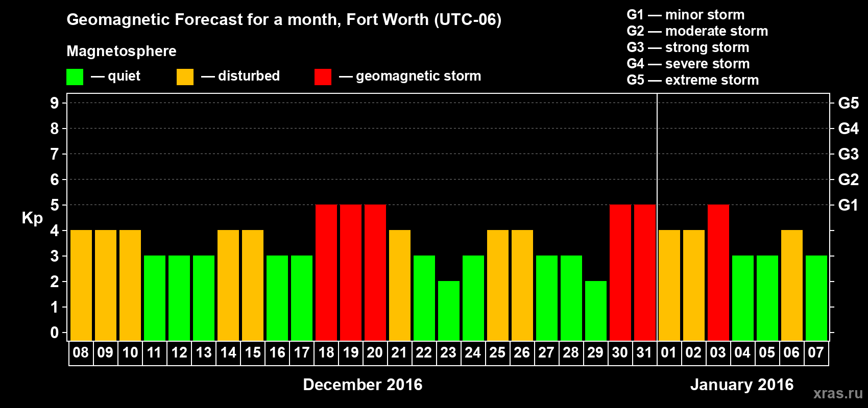The width and height of the screenshot is (868, 408).
Task: Click the G3 right-axis label
Action: click(849, 154)
